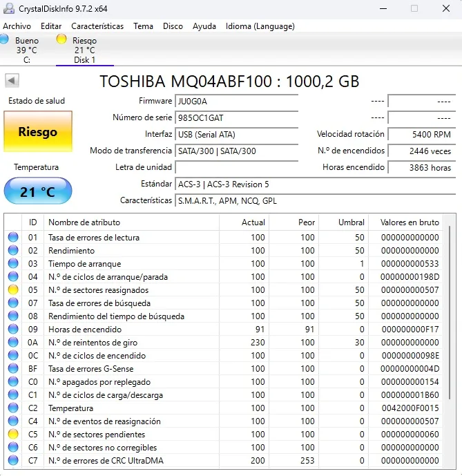The width and height of the screenshot is (462, 476).
Task: Click blue status icon for Rendimiento row
Action: [x=13, y=250]
